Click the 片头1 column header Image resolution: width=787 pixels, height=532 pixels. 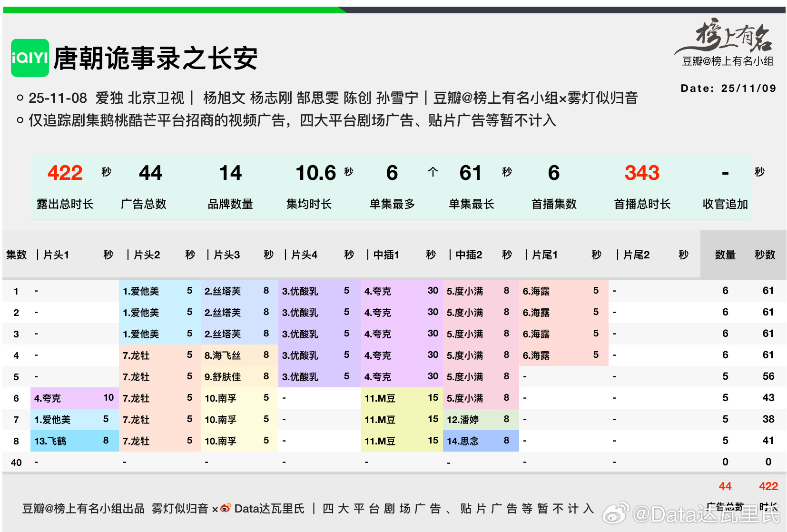[x=56, y=255]
